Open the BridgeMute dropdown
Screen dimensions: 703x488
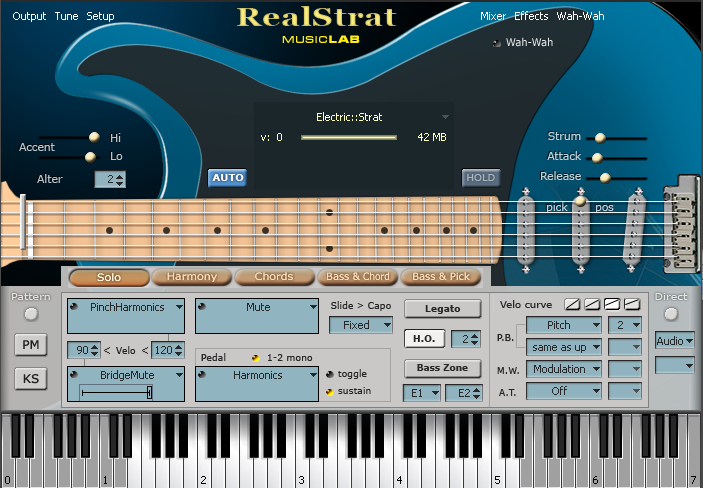(x=179, y=375)
